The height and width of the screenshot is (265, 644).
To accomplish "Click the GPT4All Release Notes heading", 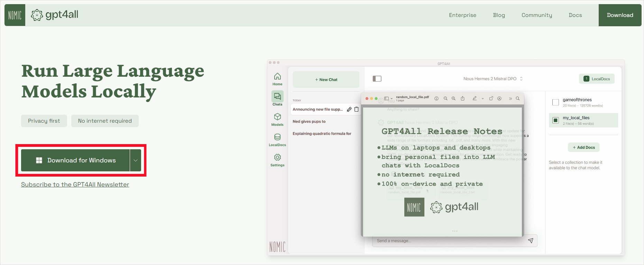I will 442,131.
